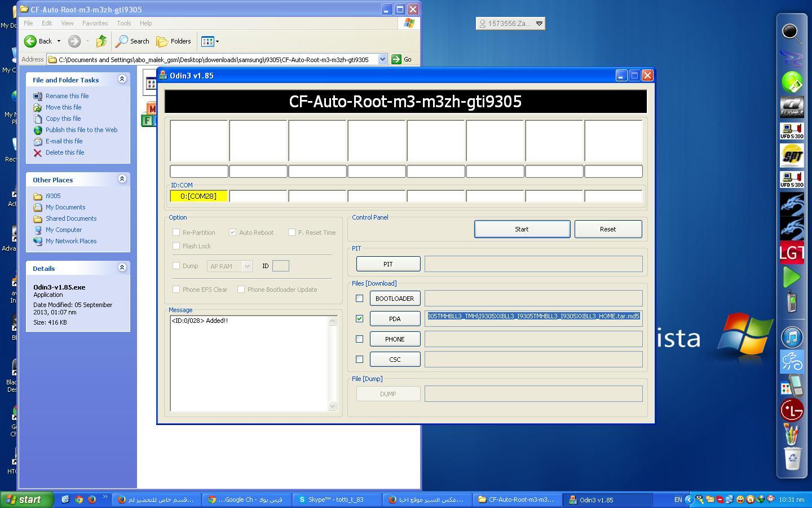This screenshot has height=508, width=812.
Task: Enable Phone EFS Clear checkbox
Action: (176, 290)
